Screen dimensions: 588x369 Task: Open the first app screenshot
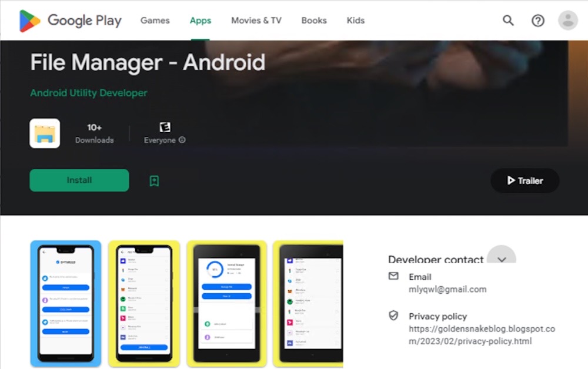pos(65,303)
